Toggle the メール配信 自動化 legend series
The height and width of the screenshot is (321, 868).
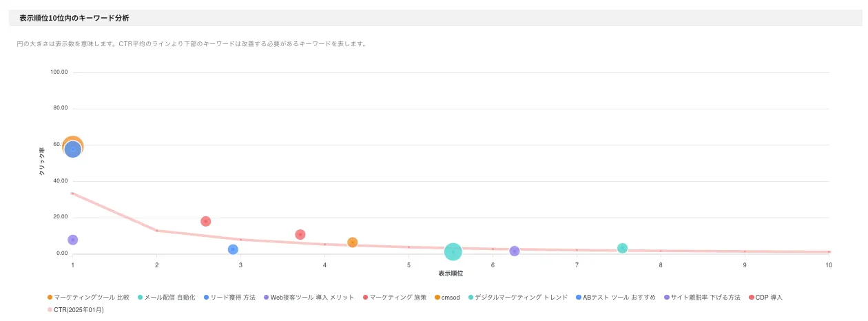pyautogui.click(x=166, y=298)
